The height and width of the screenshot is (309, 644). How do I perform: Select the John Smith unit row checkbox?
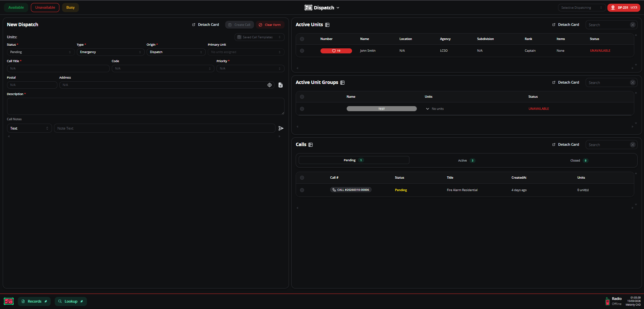[302, 51]
